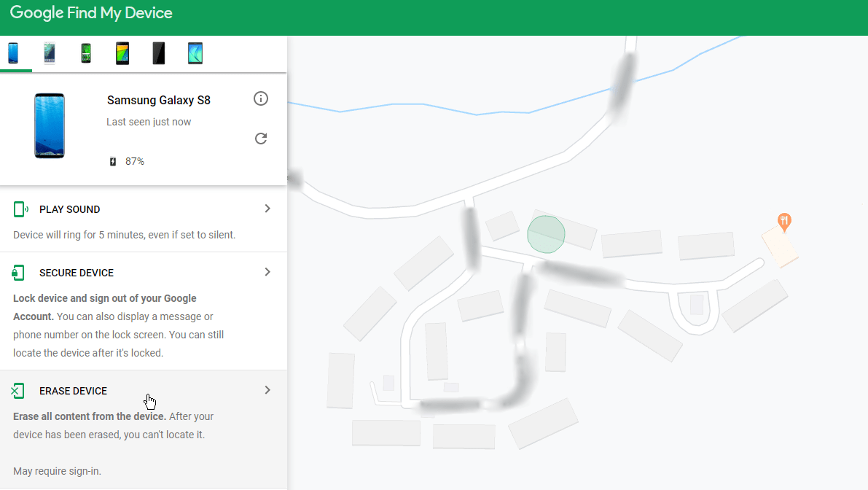Viewport: 868px width, 490px height.
Task: Expand the SECURE DEVICE section chevron
Action: [267, 271]
